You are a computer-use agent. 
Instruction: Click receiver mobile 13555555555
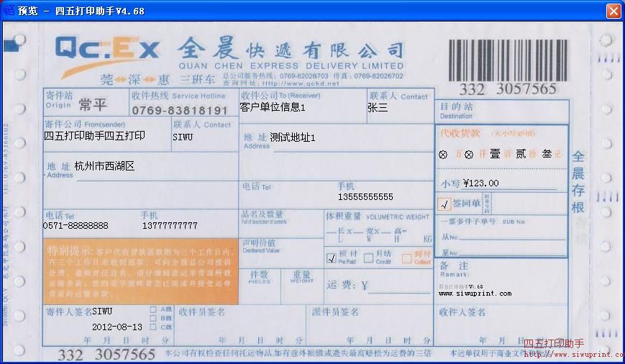point(365,197)
